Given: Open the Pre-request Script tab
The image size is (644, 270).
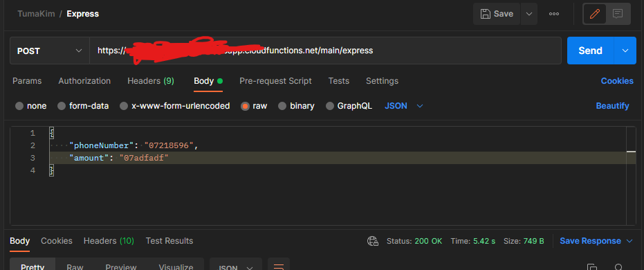Looking at the screenshot, I should (275, 81).
